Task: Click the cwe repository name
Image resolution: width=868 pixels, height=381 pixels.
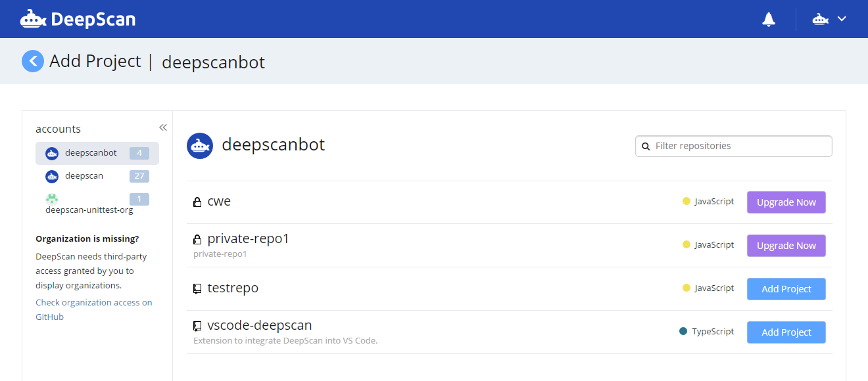Action: (x=219, y=202)
